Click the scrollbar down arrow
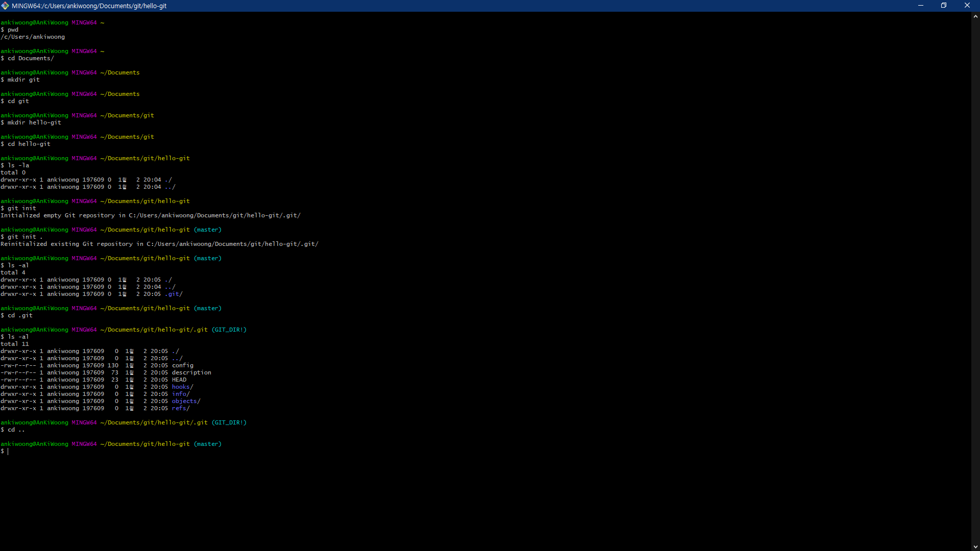Viewport: 980px width, 551px height. (975, 546)
